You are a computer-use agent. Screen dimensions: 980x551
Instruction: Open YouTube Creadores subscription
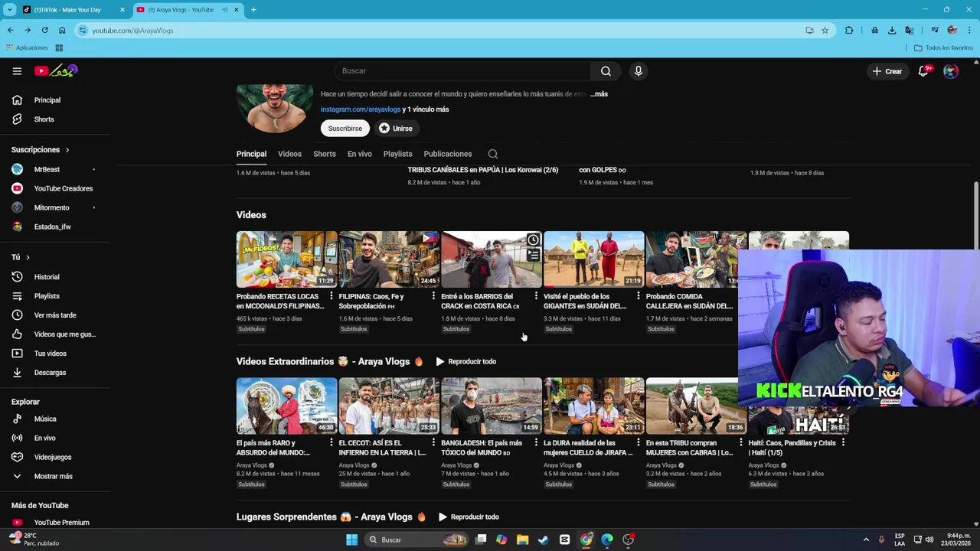pos(63,188)
